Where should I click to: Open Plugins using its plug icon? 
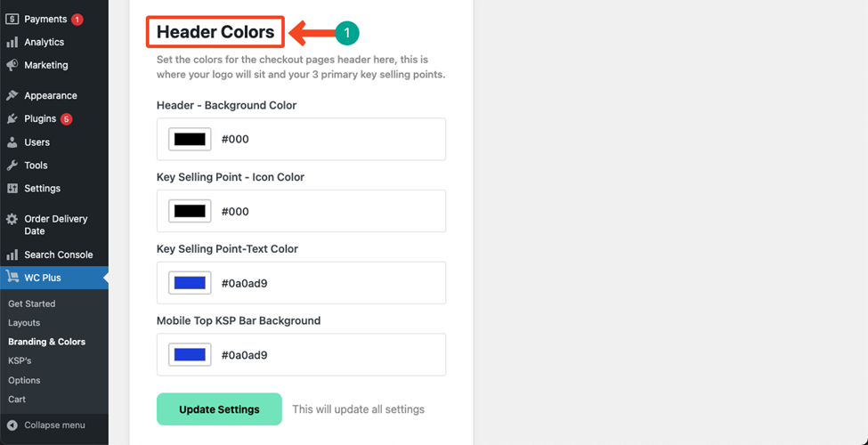[12, 119]
